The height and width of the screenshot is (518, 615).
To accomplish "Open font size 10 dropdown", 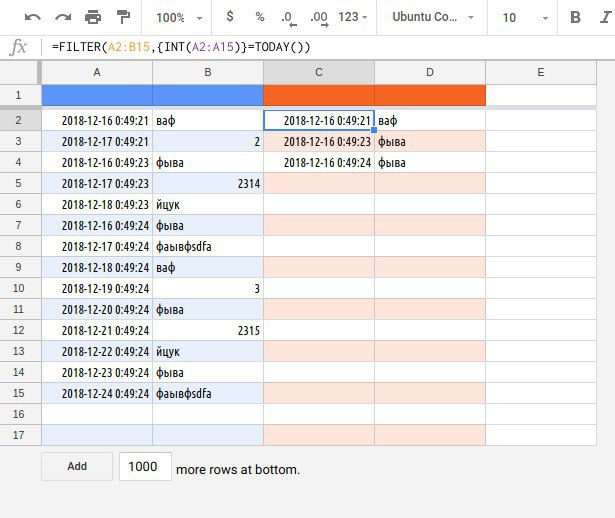I will coord(524,18).
